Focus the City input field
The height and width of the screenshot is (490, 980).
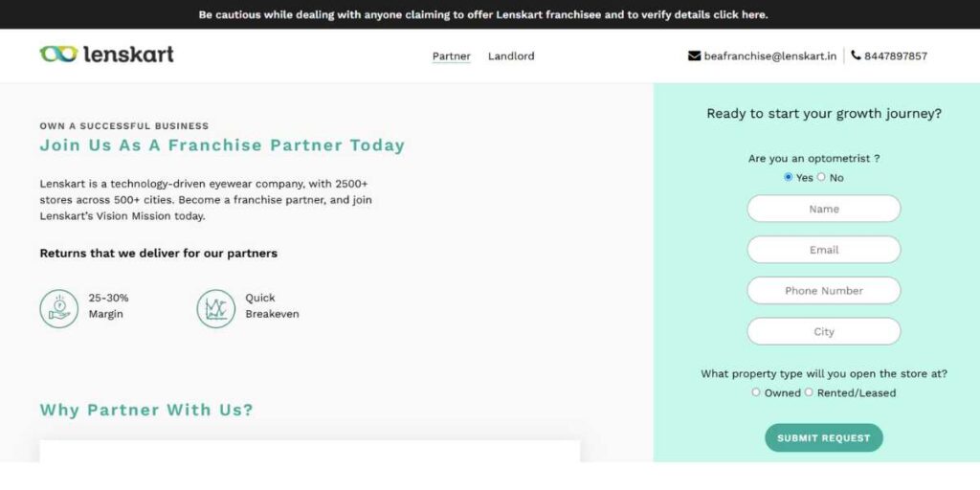[x=824, y=332]
